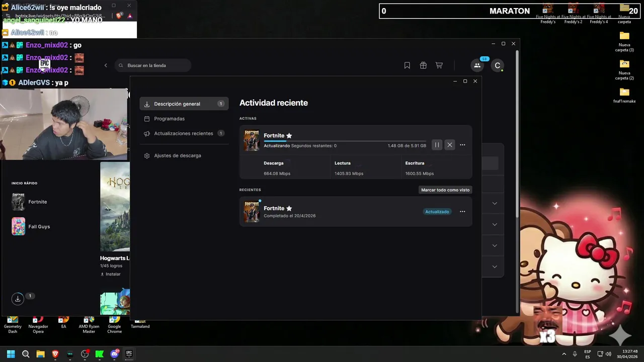Expand the first collapsed panel chevron behind
644x362 pixels.
click(495, 203)
